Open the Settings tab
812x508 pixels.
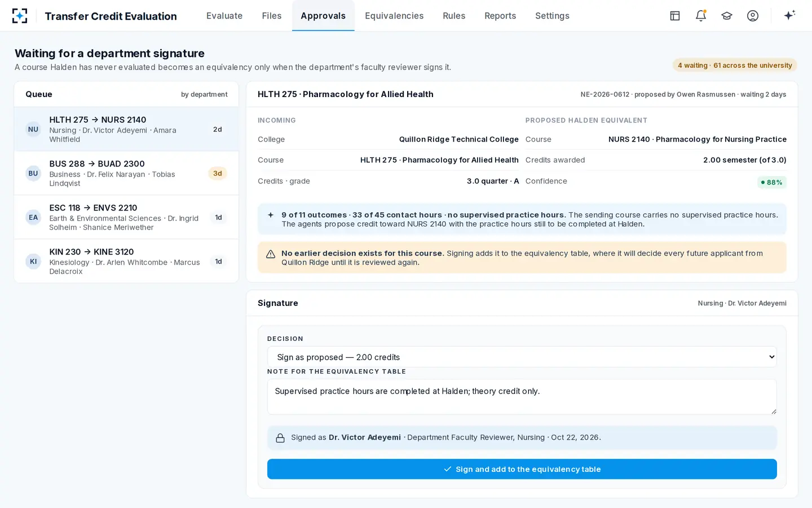click(552, 16)
